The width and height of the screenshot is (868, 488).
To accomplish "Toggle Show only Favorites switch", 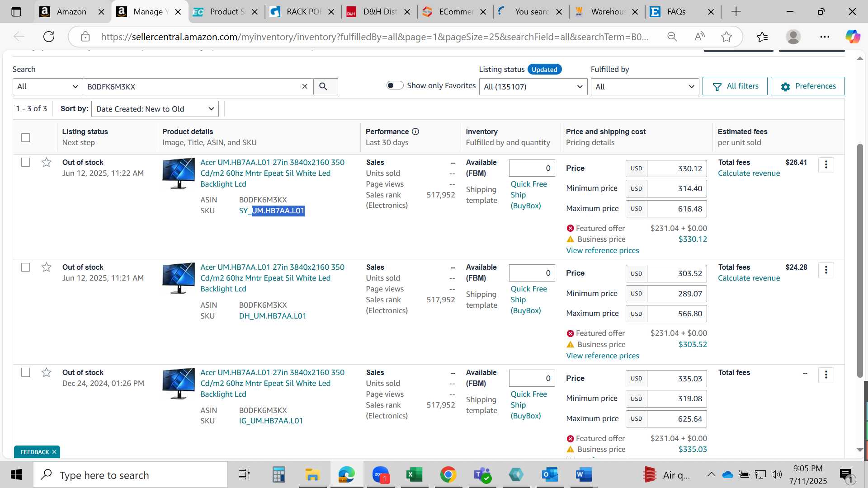I will click(x=395, y=85).
